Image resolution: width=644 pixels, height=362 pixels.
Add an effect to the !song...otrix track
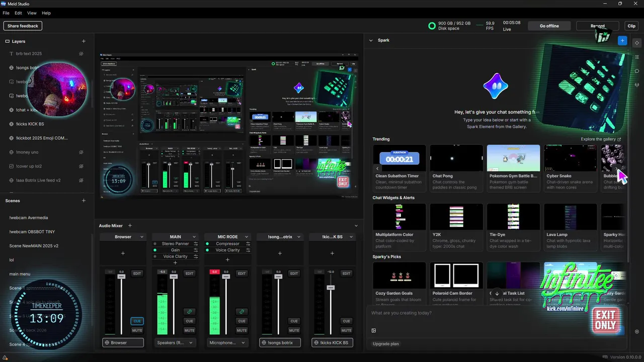(280, 253)
